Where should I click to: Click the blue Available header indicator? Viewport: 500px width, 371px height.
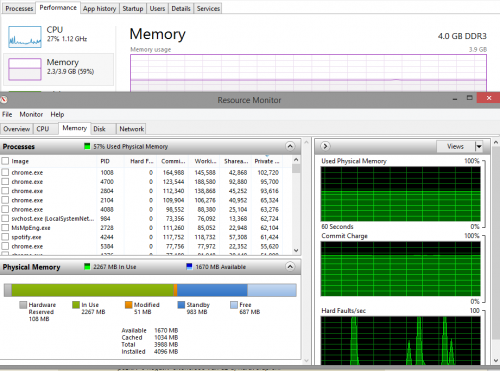[189, 267]
